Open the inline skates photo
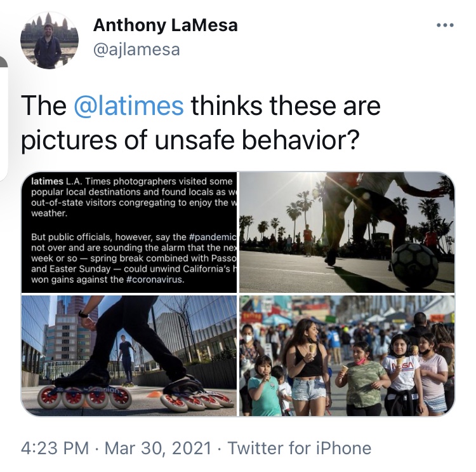Screen dimensions: 476x472 click(129, 356)
